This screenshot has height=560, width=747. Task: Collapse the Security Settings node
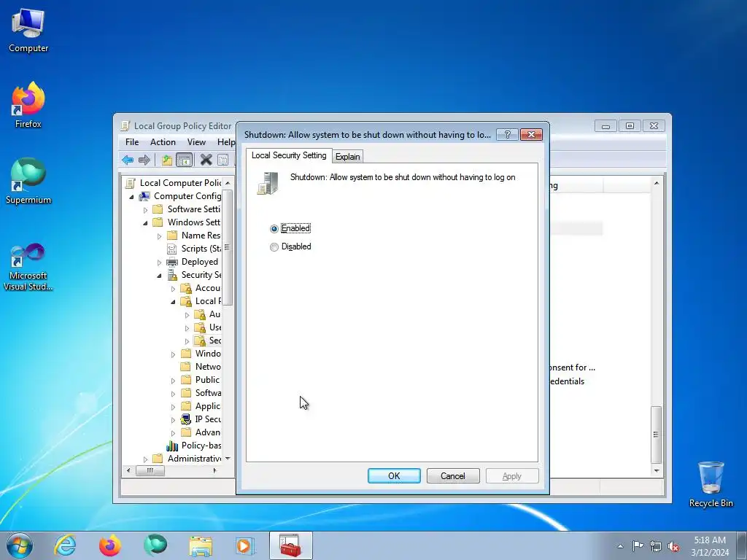tap(159, 275)
